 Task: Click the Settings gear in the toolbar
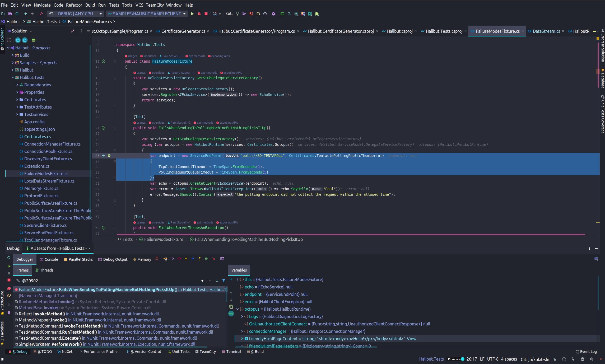pyautogui.click(x=274, y=14)
